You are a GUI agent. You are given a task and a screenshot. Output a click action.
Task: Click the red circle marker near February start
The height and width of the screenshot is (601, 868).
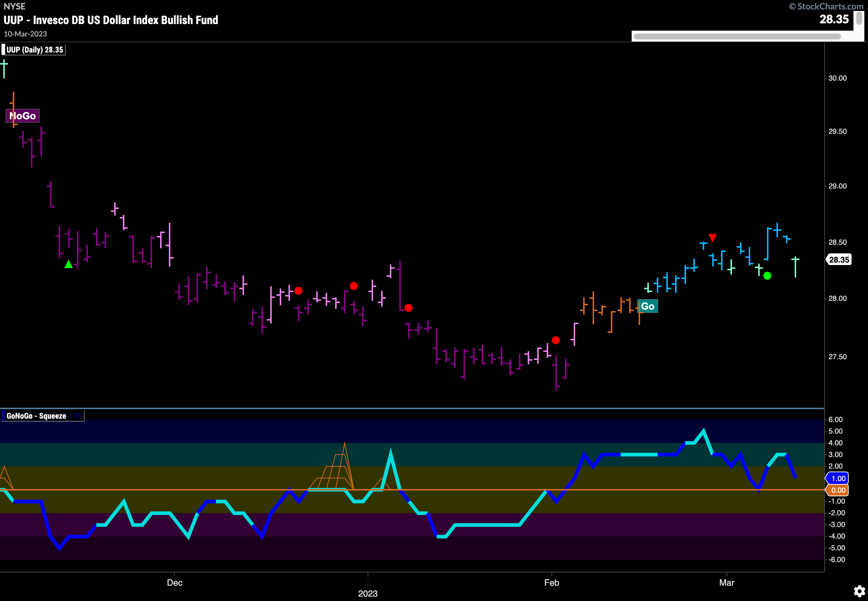tap(556, 340)
